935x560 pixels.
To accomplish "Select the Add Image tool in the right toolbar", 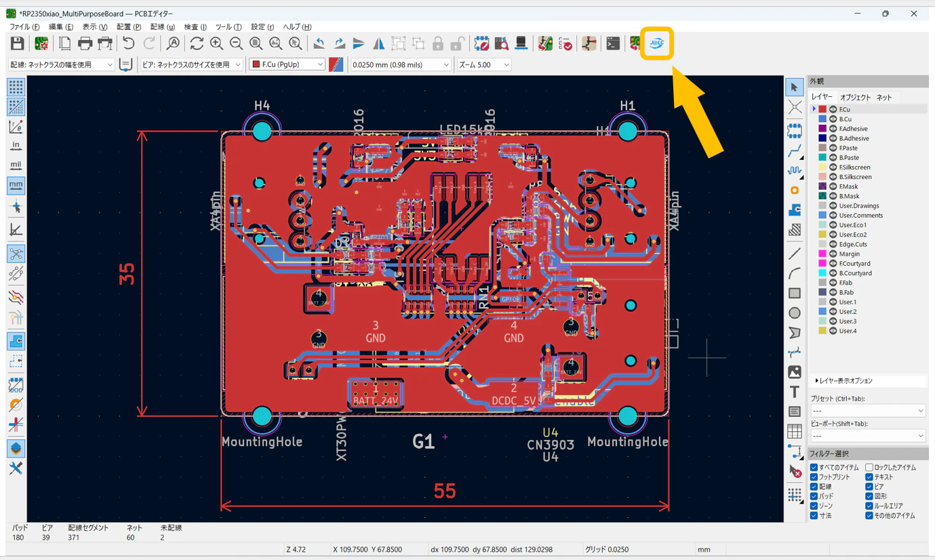I will 795,372.
